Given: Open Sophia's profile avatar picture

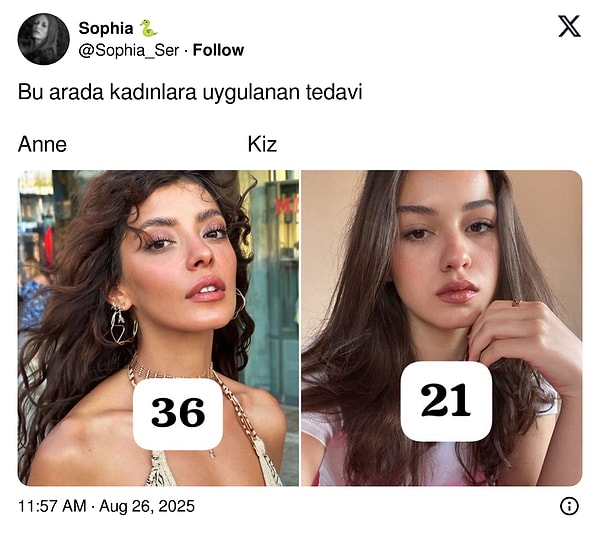Looking at the screenshot, I should (x=44, y=39).
